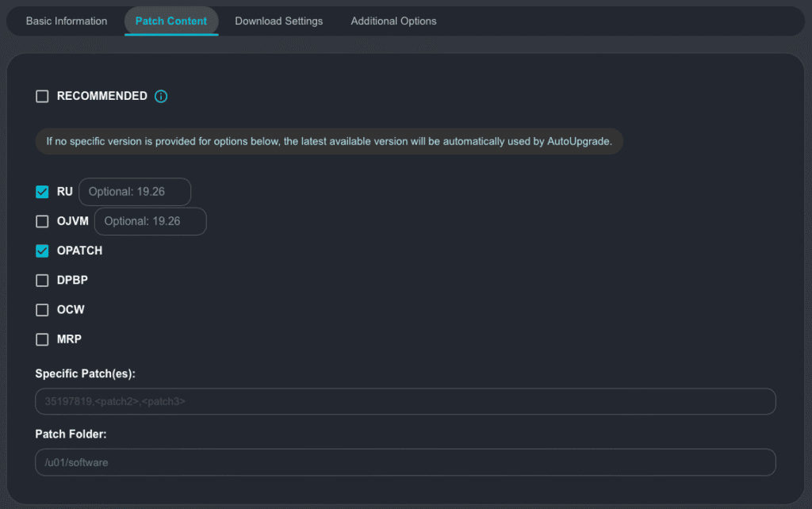The width and height of the screenshot is (812, 509).
Task: Click into the Specific Patch(es) input box
Action: 405,401
